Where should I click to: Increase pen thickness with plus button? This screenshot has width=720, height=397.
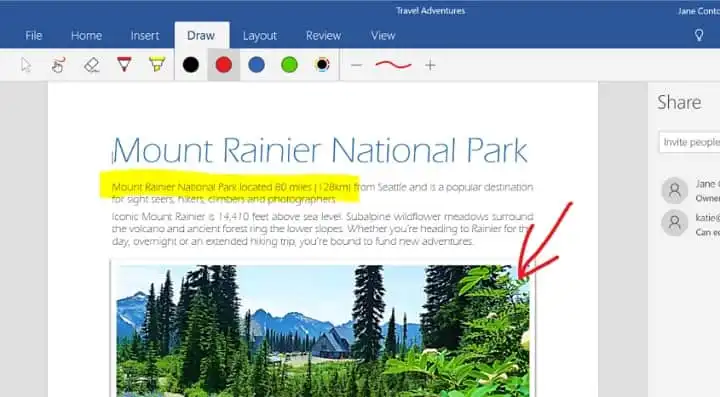click(x=430, y=65)
